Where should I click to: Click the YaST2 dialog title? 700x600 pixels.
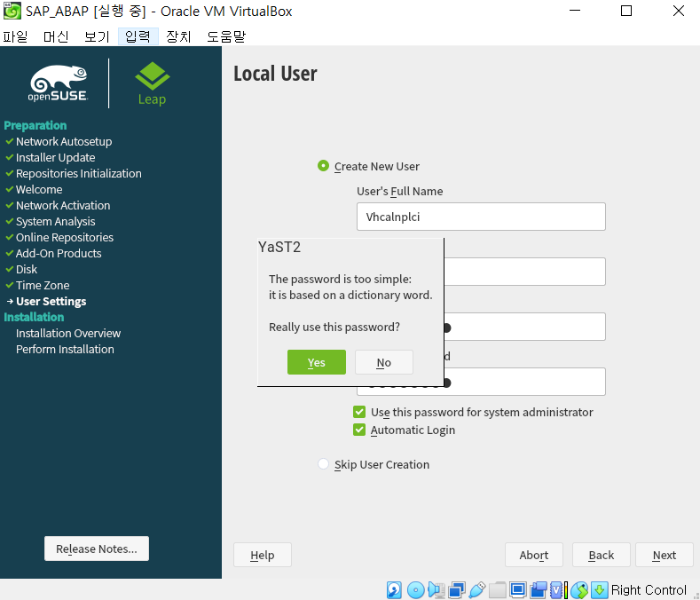click(279, 247)
